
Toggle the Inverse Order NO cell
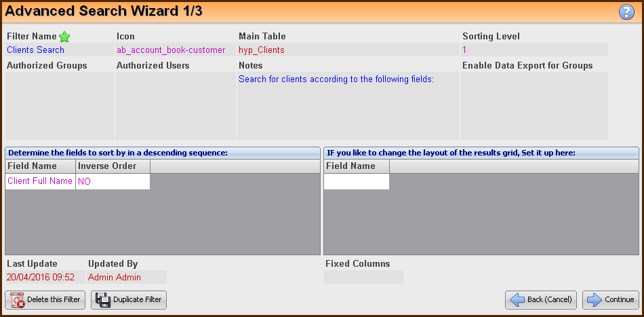coord(113,181)
